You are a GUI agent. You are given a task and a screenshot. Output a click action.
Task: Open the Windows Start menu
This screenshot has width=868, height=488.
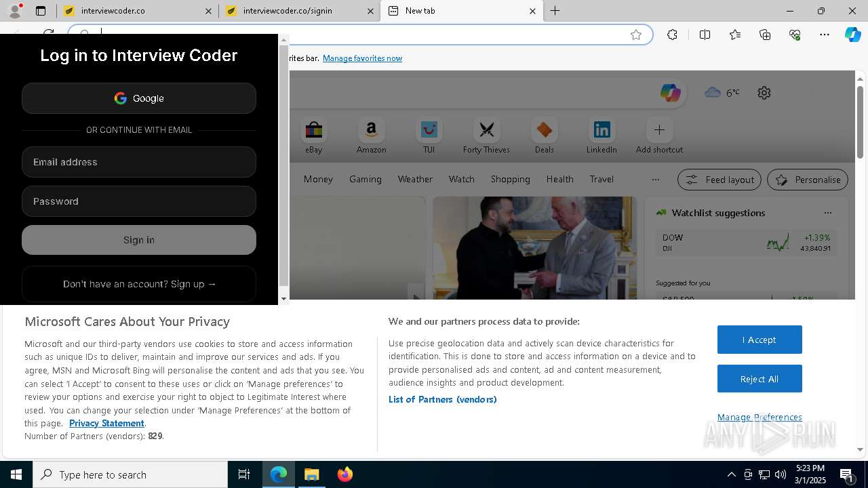point(16,474)
